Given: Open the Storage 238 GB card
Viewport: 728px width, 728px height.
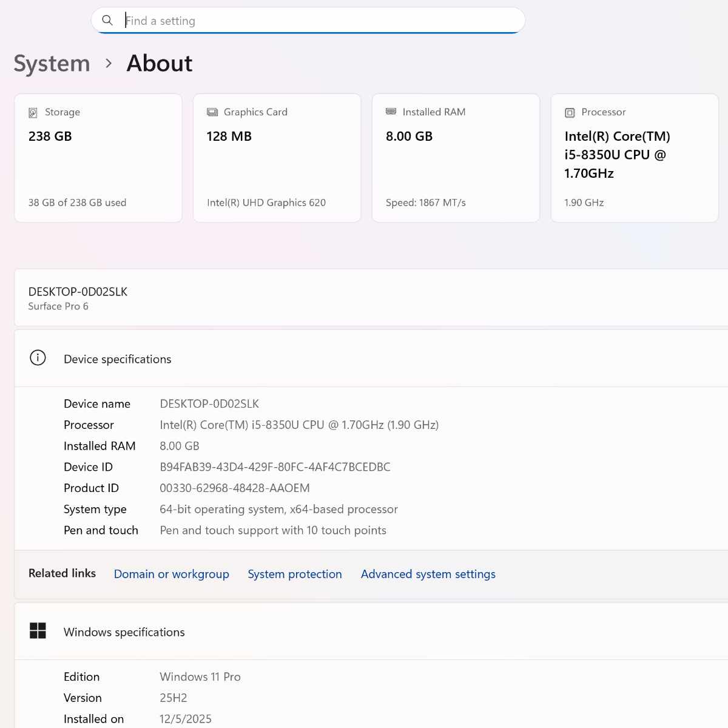Looking at the screenshot, I should (x=98, y=158).
